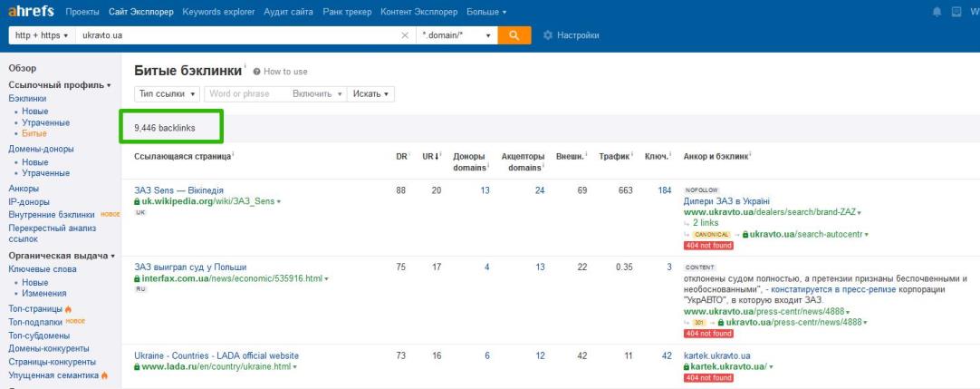Screen dimensions: 980x389
Task: Open the http + https protocol dropdown
Action: click(x=42, y=35)
